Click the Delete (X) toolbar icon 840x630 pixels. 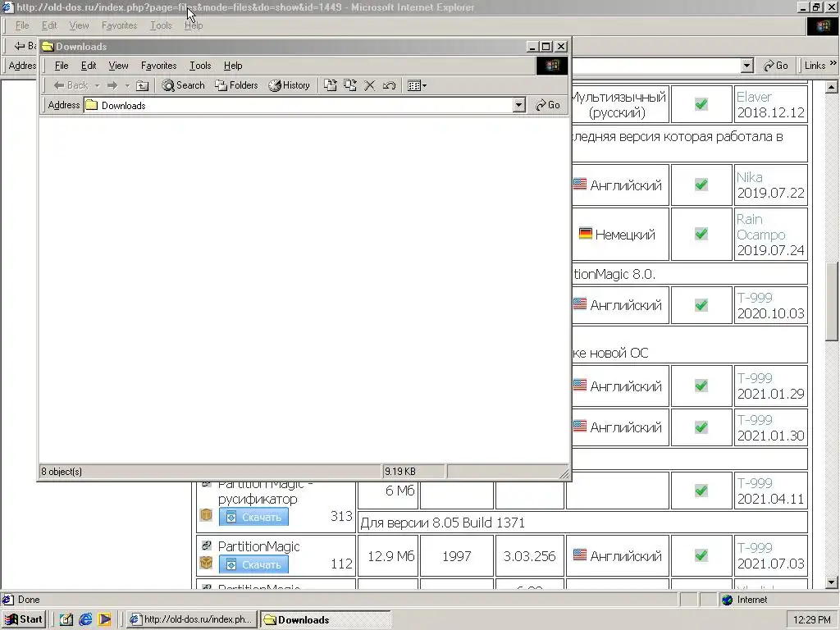pyautogui.click(x=370, y=85)
